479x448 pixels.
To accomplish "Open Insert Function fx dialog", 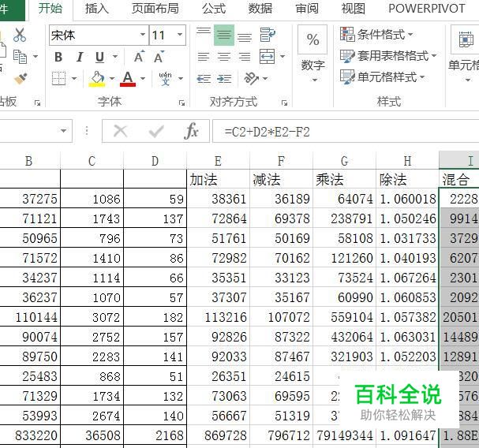I will click(192, 131).
